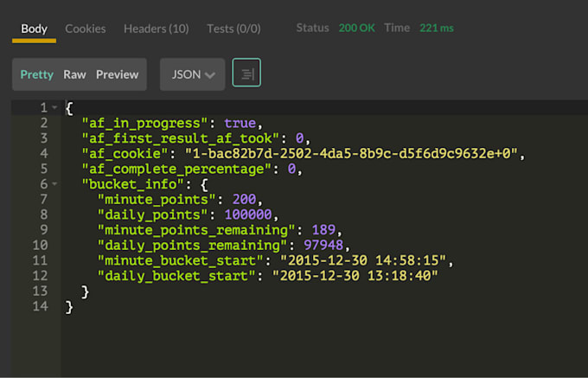588x378 pixels.
Task: Click the value 100000
Action: coord(248,215)
